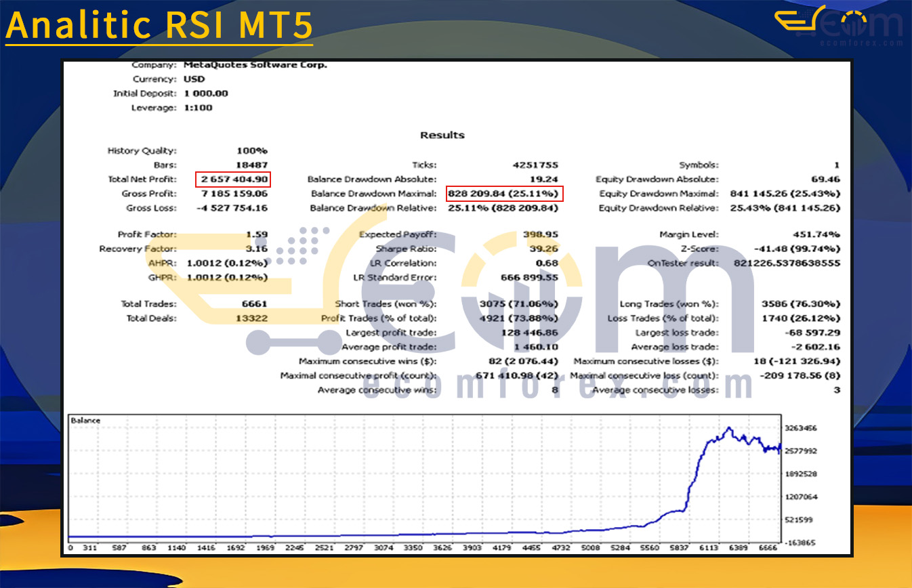Screen dimensions: 912x588
Task: Click the ecomforex logo in the top corner
Action: pos(839,26)
